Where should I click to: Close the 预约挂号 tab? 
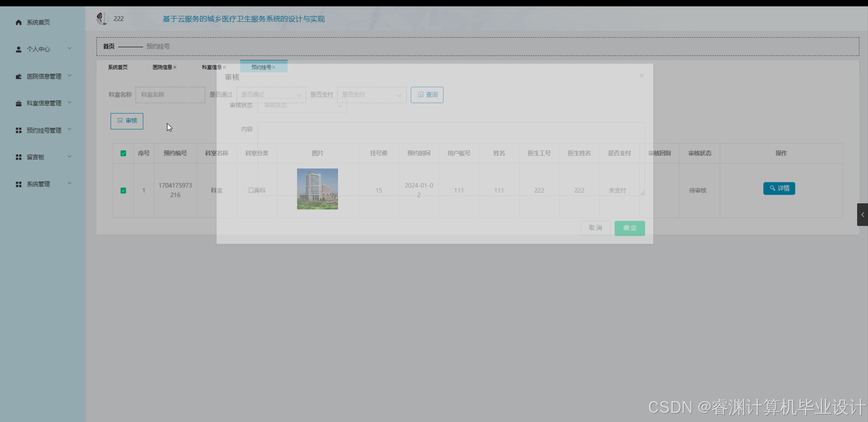[x=274, y=67]
